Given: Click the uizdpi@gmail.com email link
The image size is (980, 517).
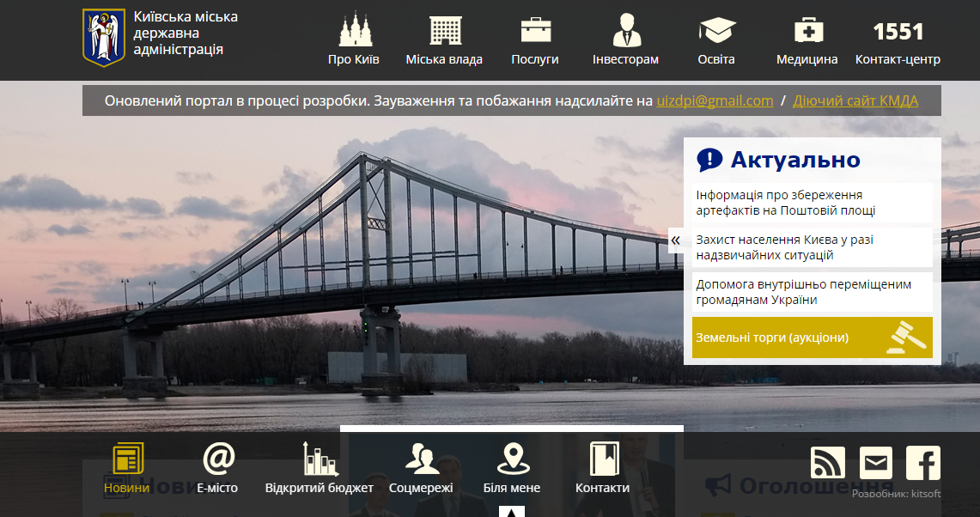Looking at the screenshot, I should [x=715, y=100].
